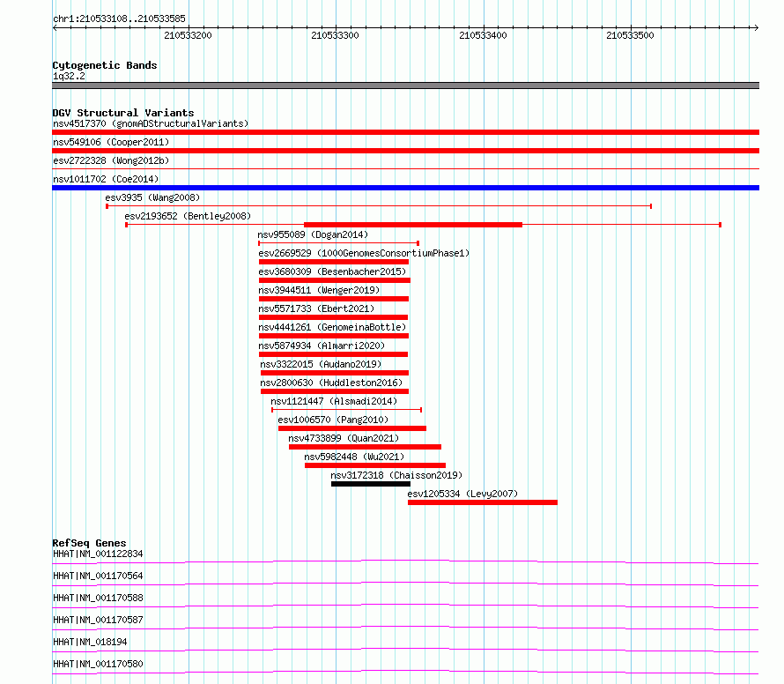Open esv2669529 (1000GenomesConsortiumPhase1) label
Screen dimensions: 784x684
pyautogui.click(x=364, y=253)
